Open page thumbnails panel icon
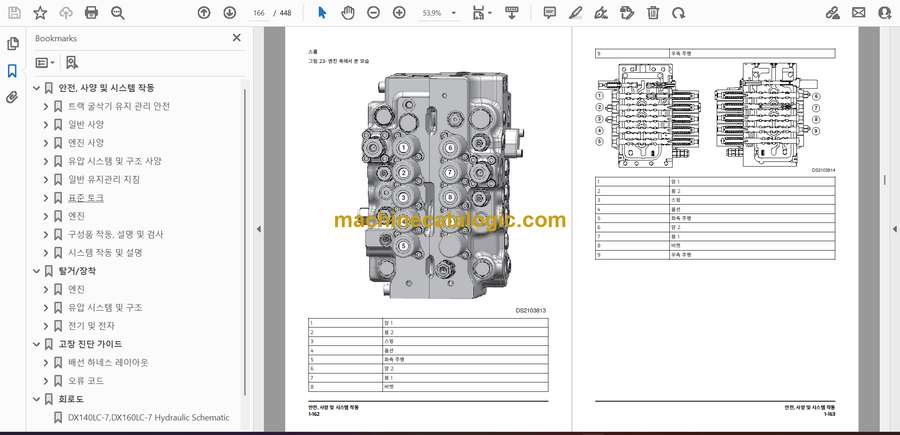Screen dimensions: 900x435 tap(12, 44)
